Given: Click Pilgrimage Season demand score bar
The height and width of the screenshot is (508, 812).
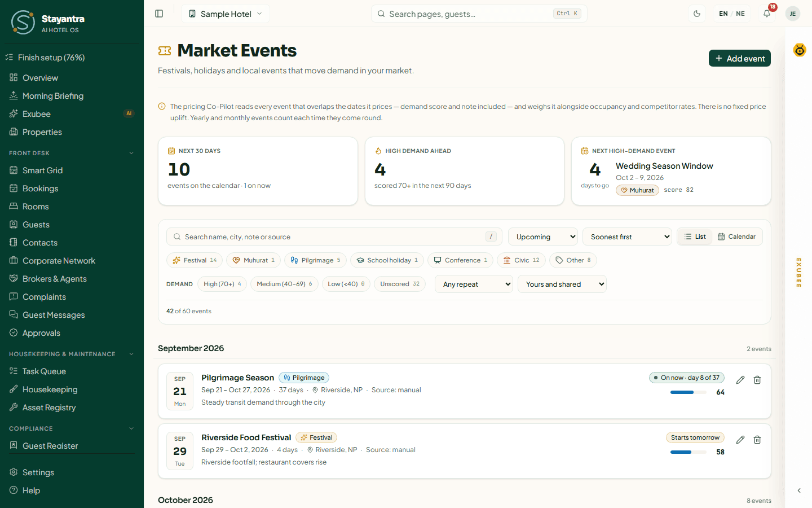Looking at the screenshot, I should [x=689, y=392].
